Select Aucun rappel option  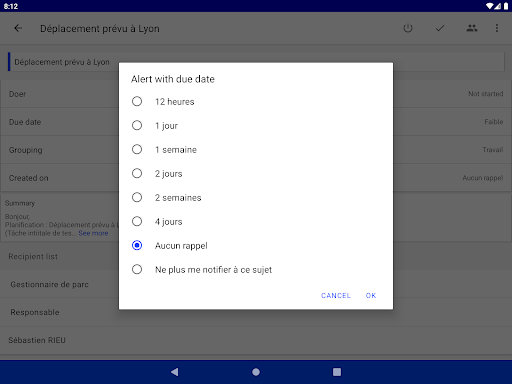click(x=256, y=245)
